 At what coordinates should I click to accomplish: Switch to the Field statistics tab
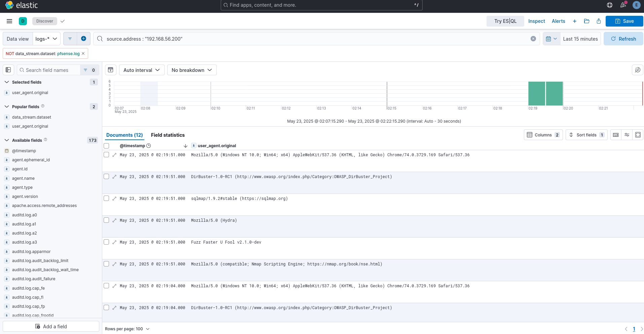click(x=168, y=135)
